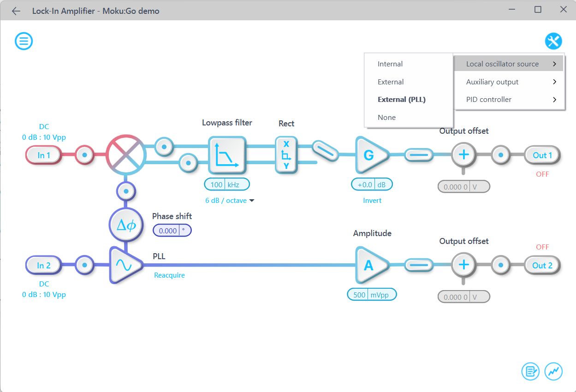
Task: Open the lowpass filter block icon
Action: click(227, 155)
